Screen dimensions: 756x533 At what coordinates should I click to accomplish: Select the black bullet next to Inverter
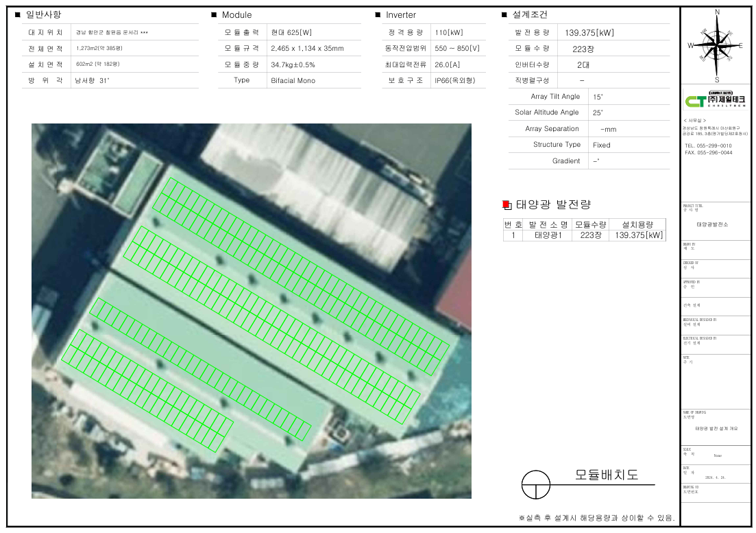coord(378,14)
